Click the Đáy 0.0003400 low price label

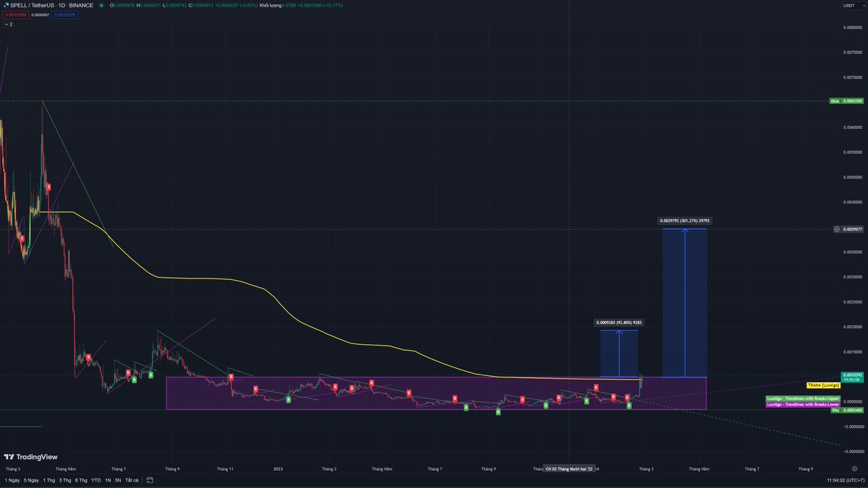pyautogui.click(x=847, y=410)
